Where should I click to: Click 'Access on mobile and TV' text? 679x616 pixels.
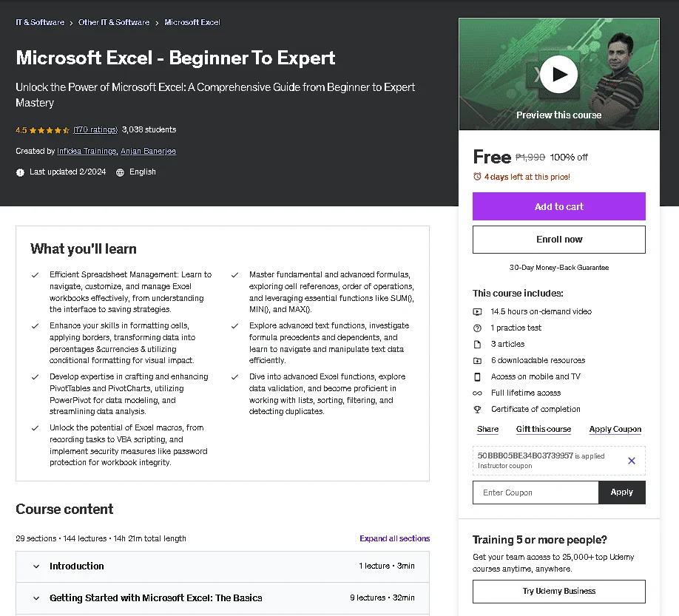[x=536, y=377]
